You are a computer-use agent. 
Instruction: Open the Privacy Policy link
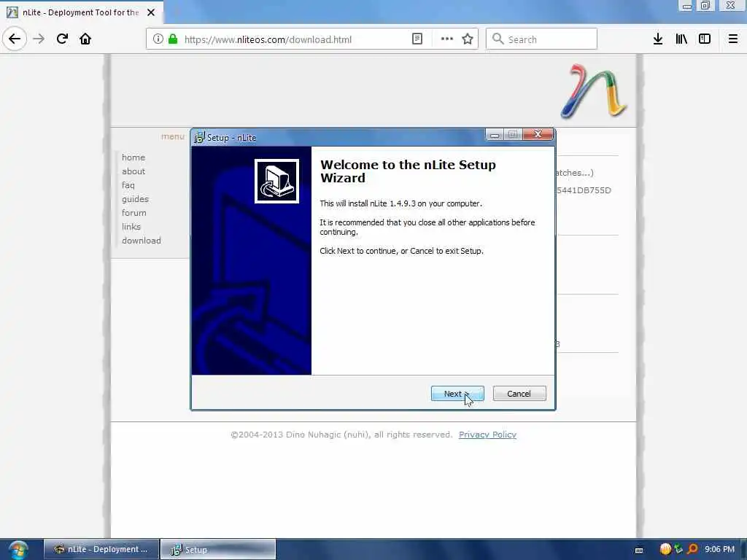click(487, 435)
